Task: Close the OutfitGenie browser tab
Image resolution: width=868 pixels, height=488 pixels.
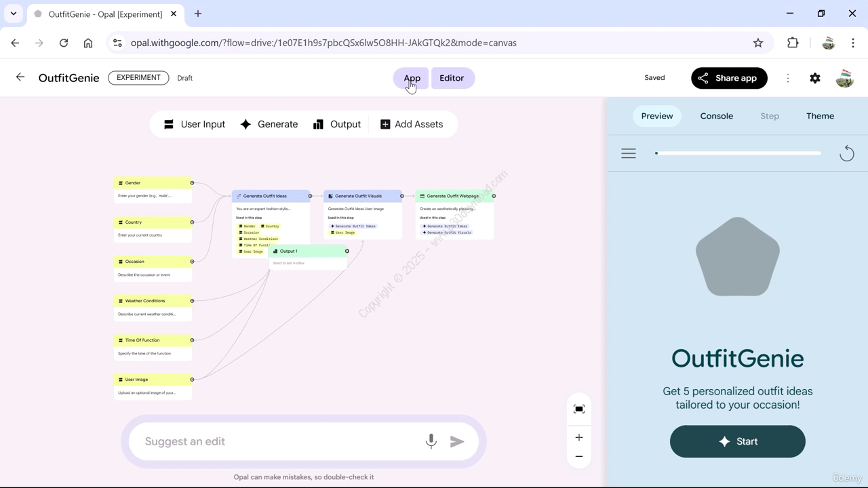Action: coord(174,14)
